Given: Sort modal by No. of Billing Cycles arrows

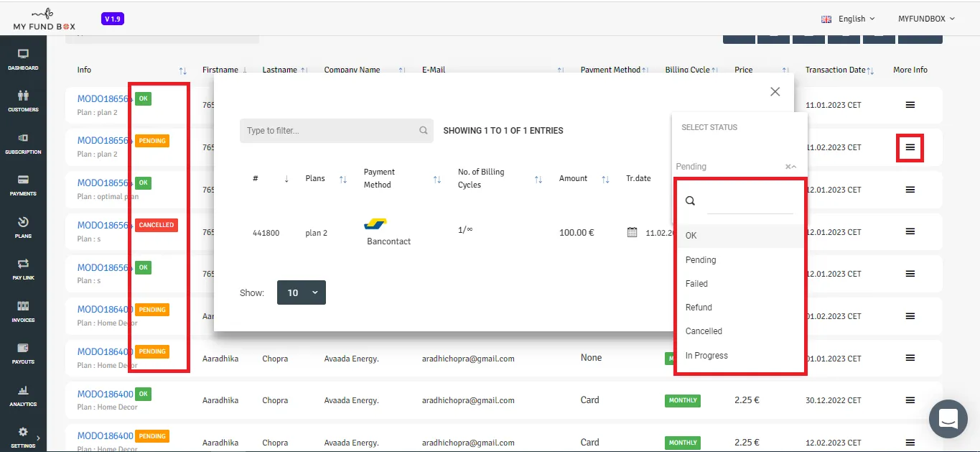Looking at the screenshot, I should pyautogui.click(x=538, y=179).
